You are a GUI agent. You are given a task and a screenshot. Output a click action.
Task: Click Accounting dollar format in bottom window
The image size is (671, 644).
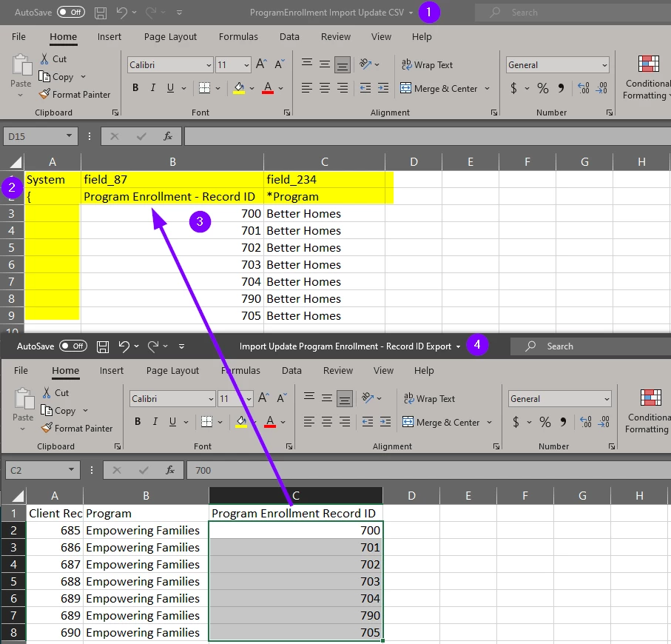(516, 422)
